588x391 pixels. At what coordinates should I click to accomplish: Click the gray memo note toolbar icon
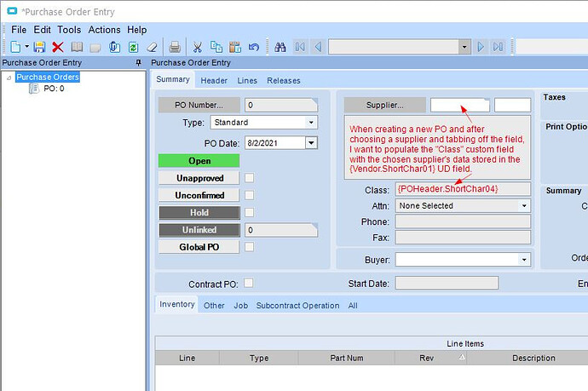tap(95, 47)
